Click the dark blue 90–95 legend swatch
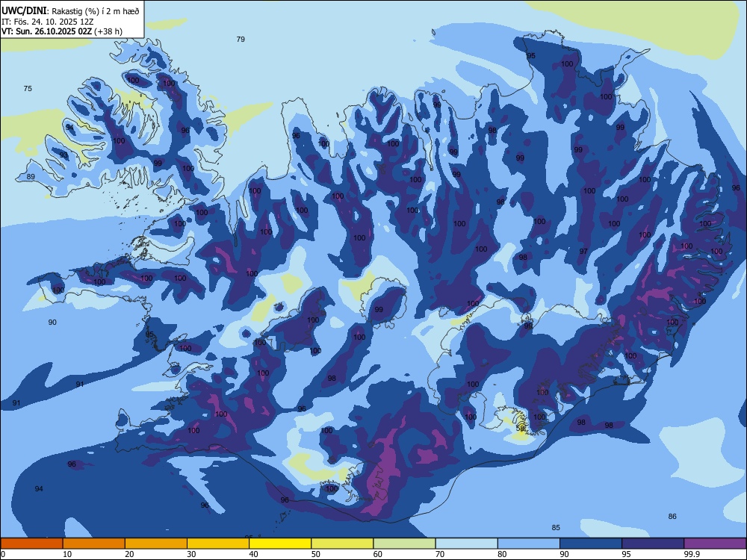 click(591, 544)
